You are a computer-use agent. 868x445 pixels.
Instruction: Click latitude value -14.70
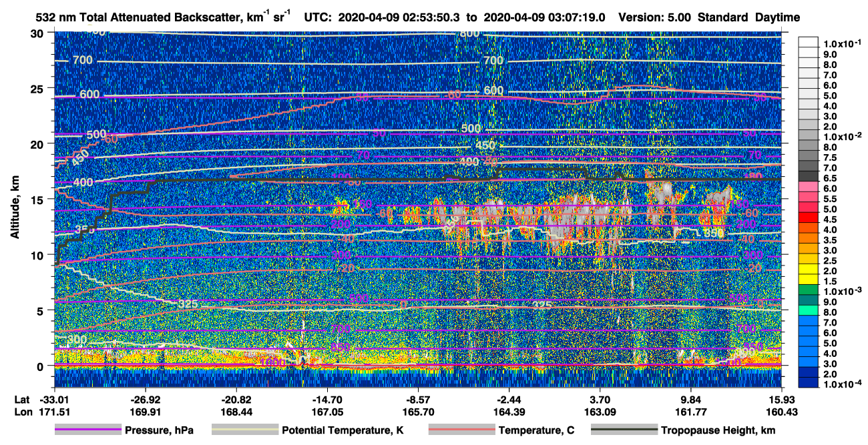point(327,399)
